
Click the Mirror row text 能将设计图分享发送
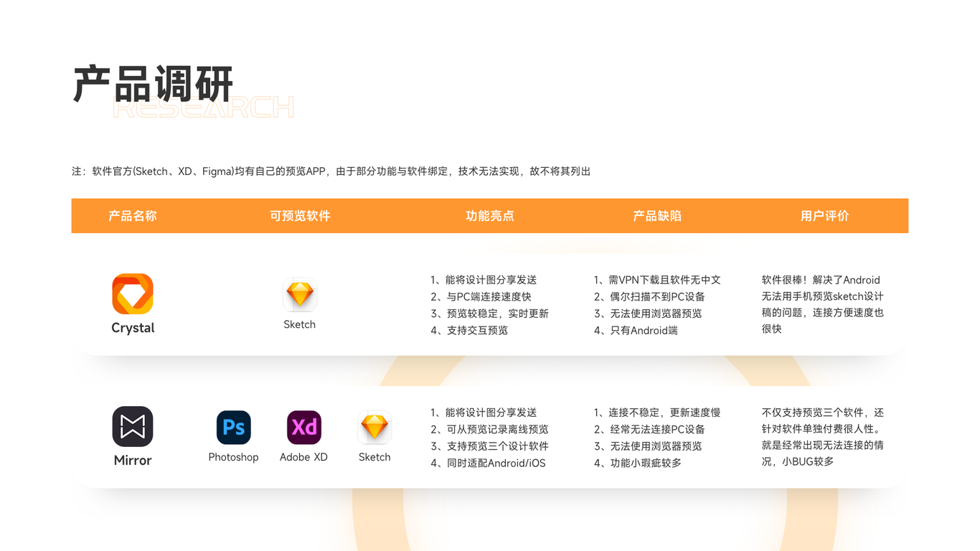(x=484, y=413)
